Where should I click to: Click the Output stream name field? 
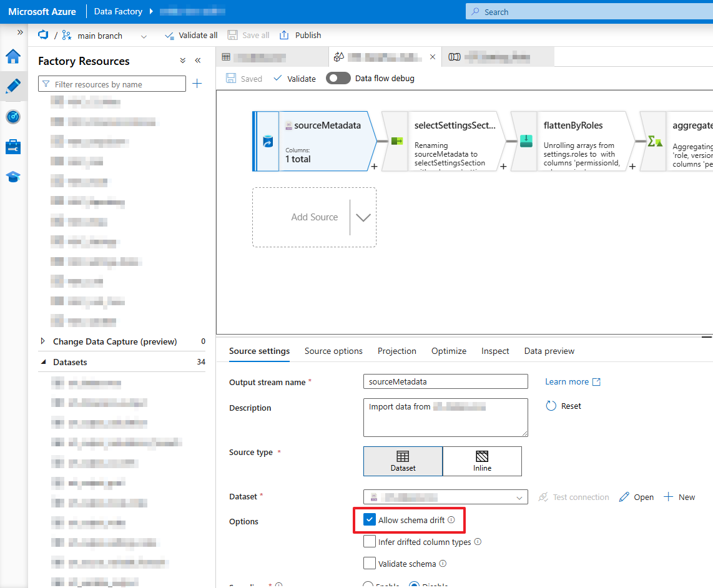coord(446,381)
